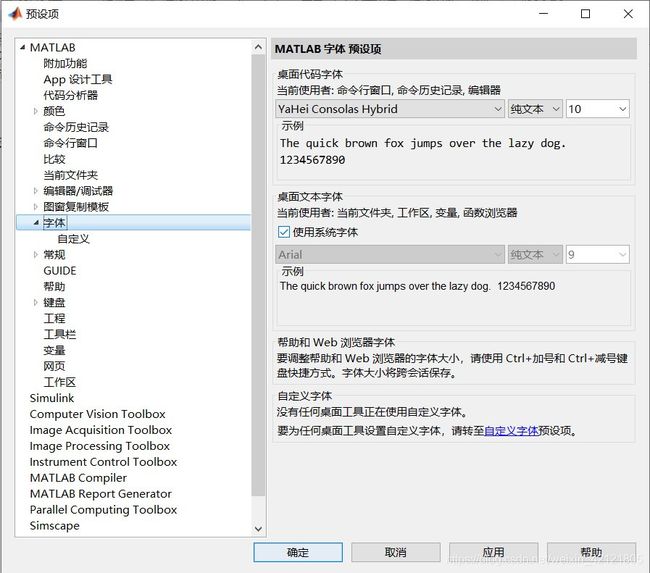Select Computer Vision Toolbox

click(x=97, y=414)
